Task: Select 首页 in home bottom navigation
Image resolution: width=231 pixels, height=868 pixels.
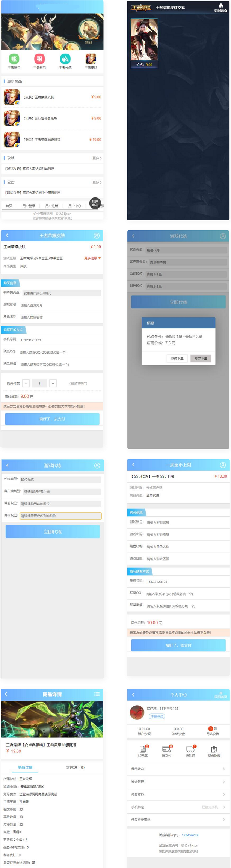Action: click(9, 206)
